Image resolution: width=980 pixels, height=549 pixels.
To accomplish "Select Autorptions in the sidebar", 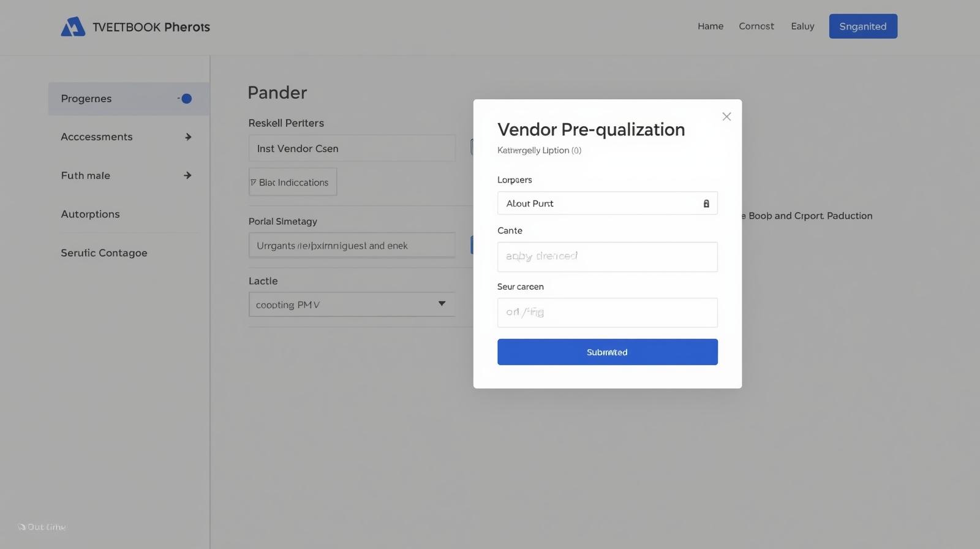I will [91, 214].
